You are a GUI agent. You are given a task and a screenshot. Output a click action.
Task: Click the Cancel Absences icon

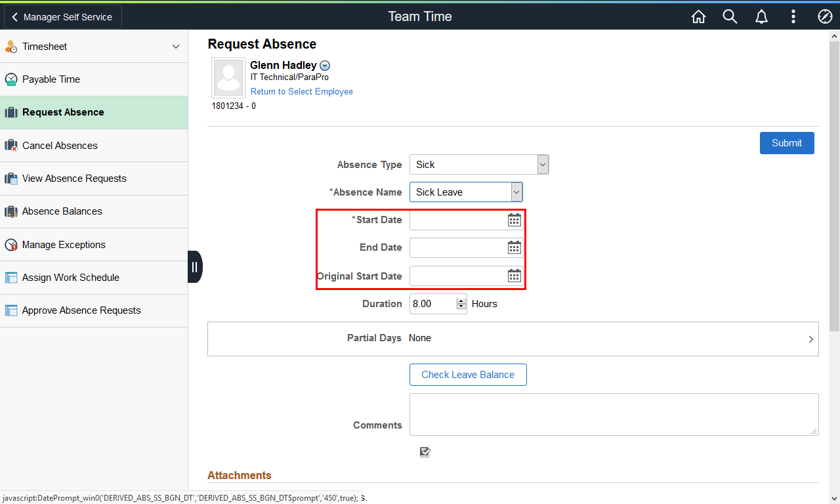pos(11,146)
